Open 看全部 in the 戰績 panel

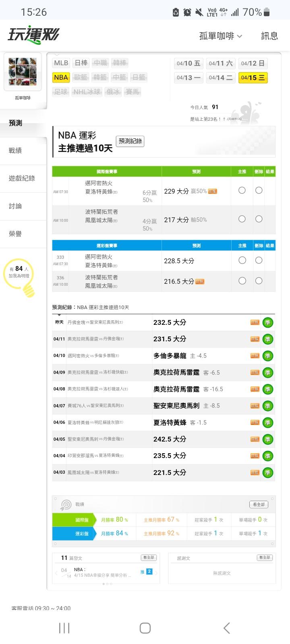(x=259, y=504)
